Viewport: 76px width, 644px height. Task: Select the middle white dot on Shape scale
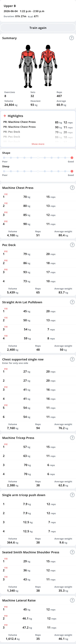pyautogui.click(x=38, y=158)
